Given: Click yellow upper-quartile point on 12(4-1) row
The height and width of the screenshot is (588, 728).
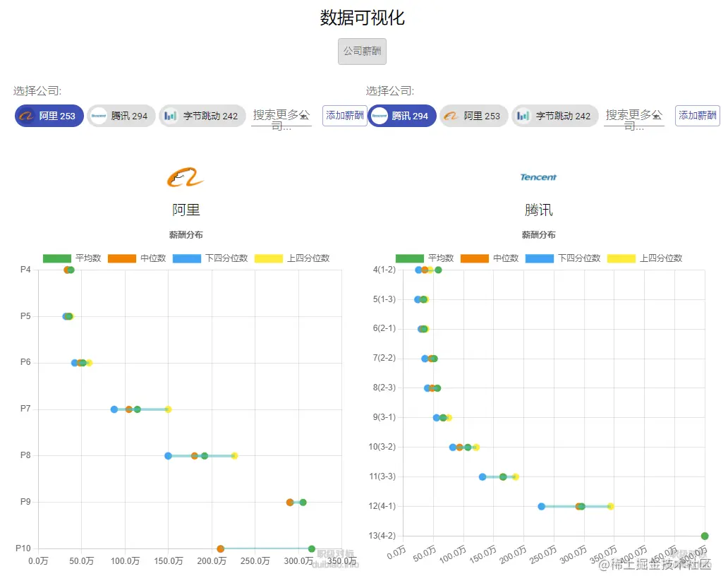Looking at the screenshot, I should [x=610, y=506].
